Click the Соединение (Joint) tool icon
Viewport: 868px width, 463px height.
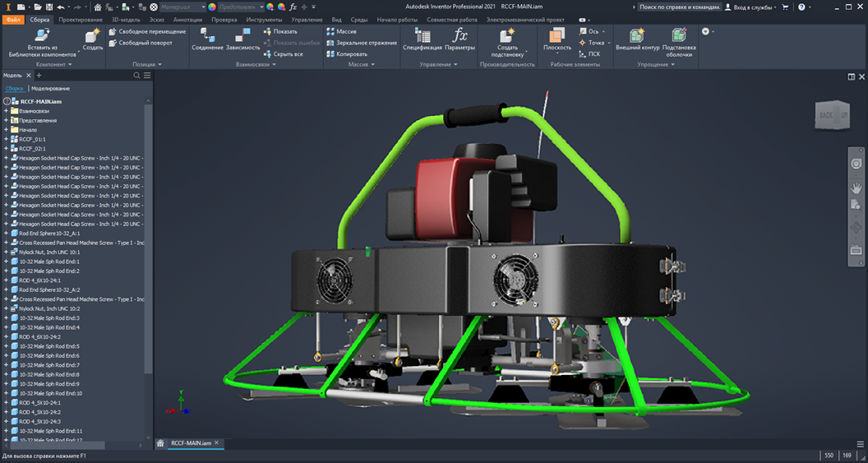coord(207,35)
